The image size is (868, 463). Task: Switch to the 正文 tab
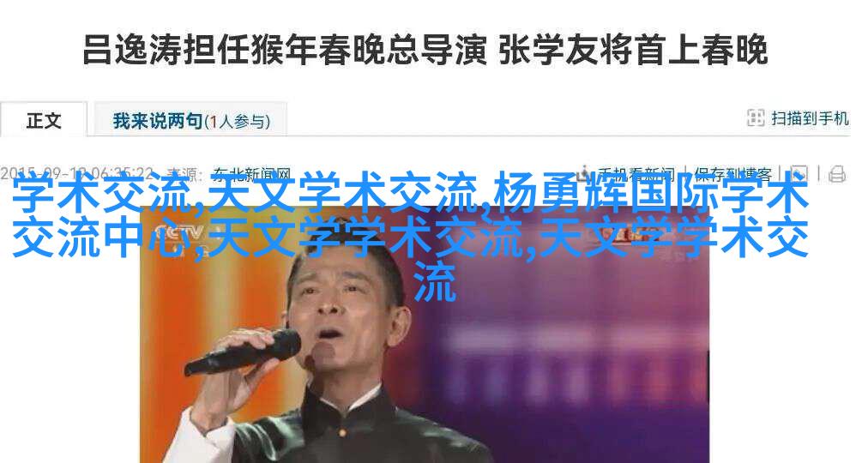point(43,120)
